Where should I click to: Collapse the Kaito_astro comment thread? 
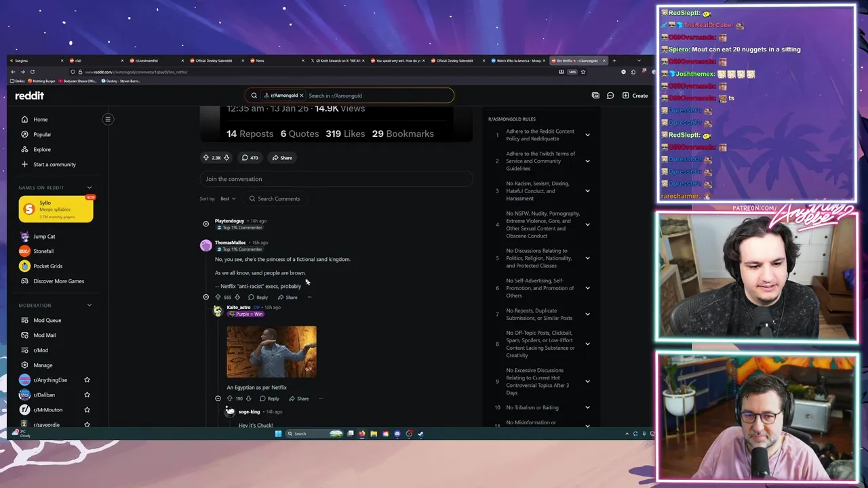click(218, 399)
